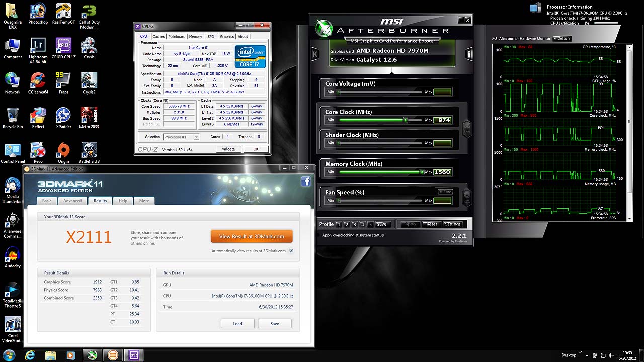Screen dimensions: 644x362
Task: Select Afterburner profile slot 1
Action: (339, 224)
